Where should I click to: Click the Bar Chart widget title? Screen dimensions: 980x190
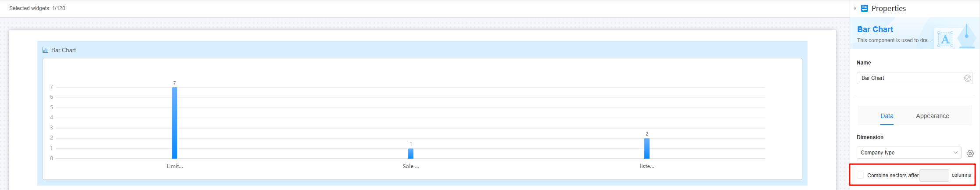tap(64, 50)
